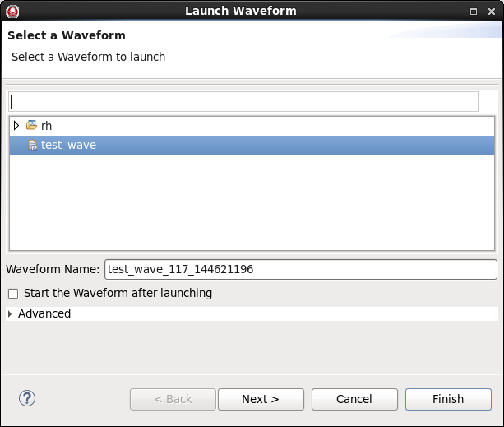504x427 pixels.
Task: Click the Cancel button
Action: click(x=354, y=399)
